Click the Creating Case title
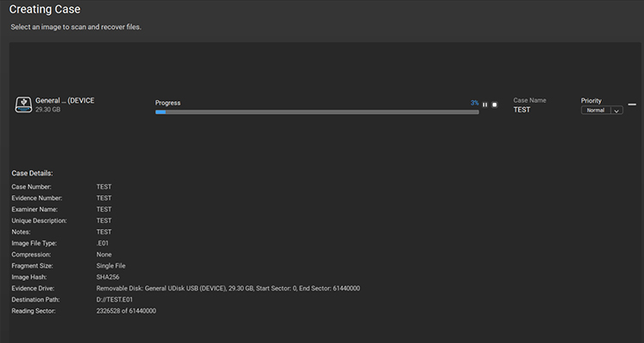 click(45, 9)
